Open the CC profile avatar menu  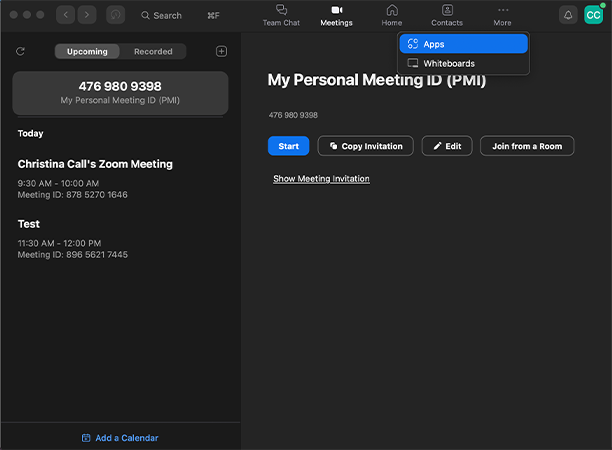click(x=593, y=15)
